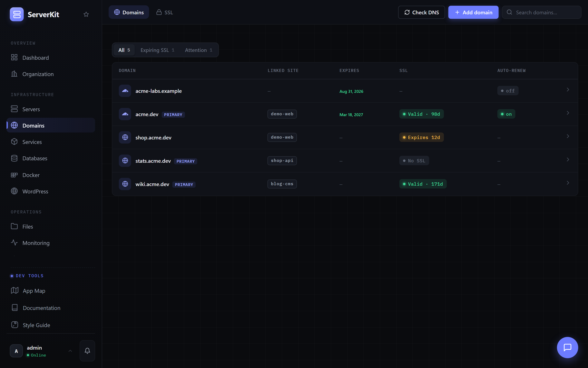The width and height of the screenshot is (588, 368).
Task: Open Organization in the sidebar
Action: click(51, 74)
